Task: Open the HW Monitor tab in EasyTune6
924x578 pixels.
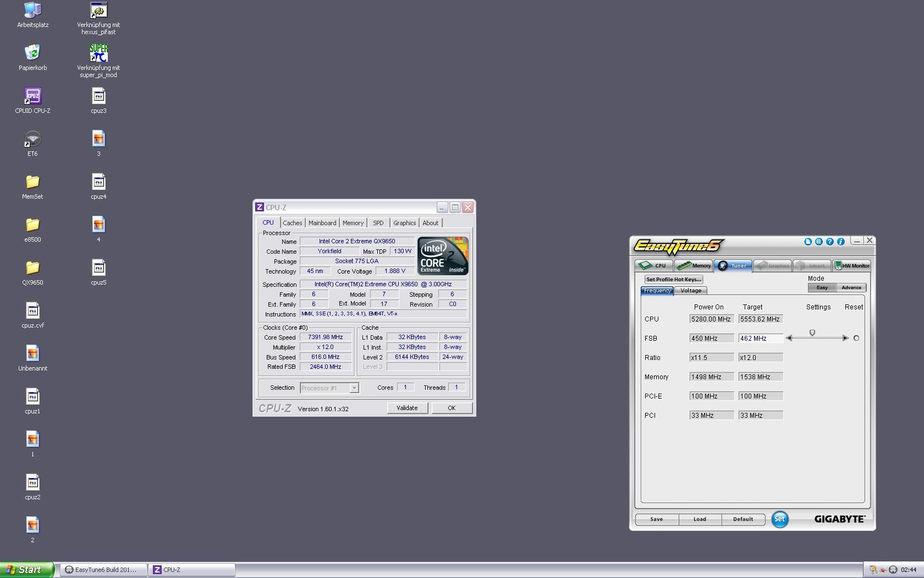Action: point(851,265)
